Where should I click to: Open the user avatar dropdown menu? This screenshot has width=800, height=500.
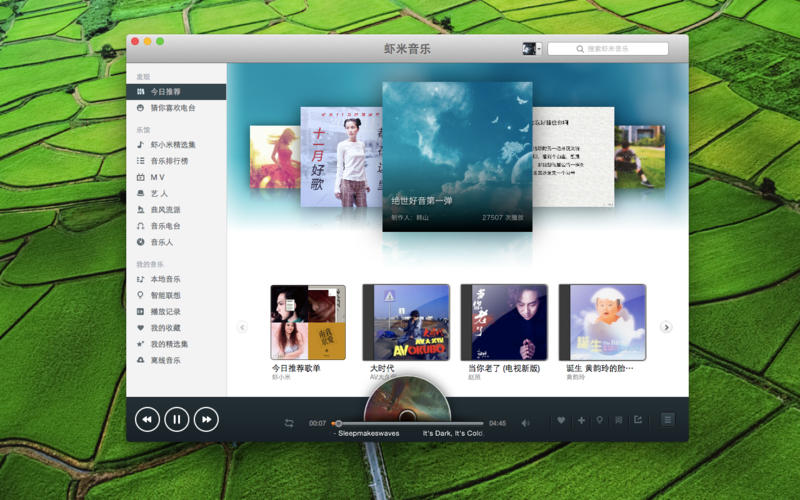pos(532,48)
